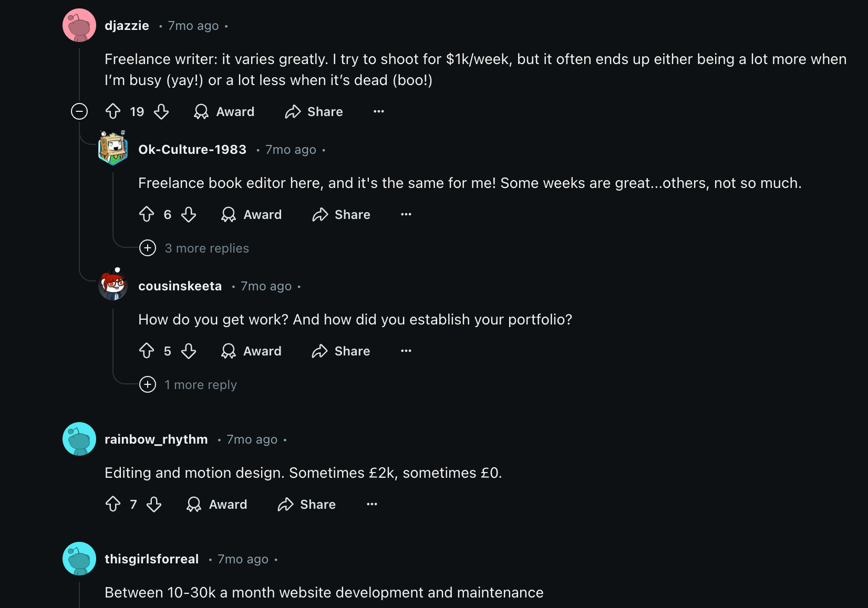Upvote djazzie's freelance writer comment

point(113,111)
